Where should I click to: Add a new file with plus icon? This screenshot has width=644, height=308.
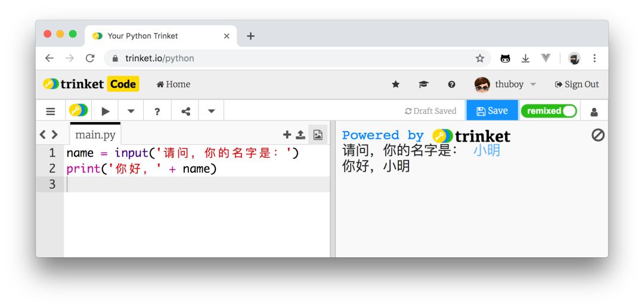click(287, 135)
